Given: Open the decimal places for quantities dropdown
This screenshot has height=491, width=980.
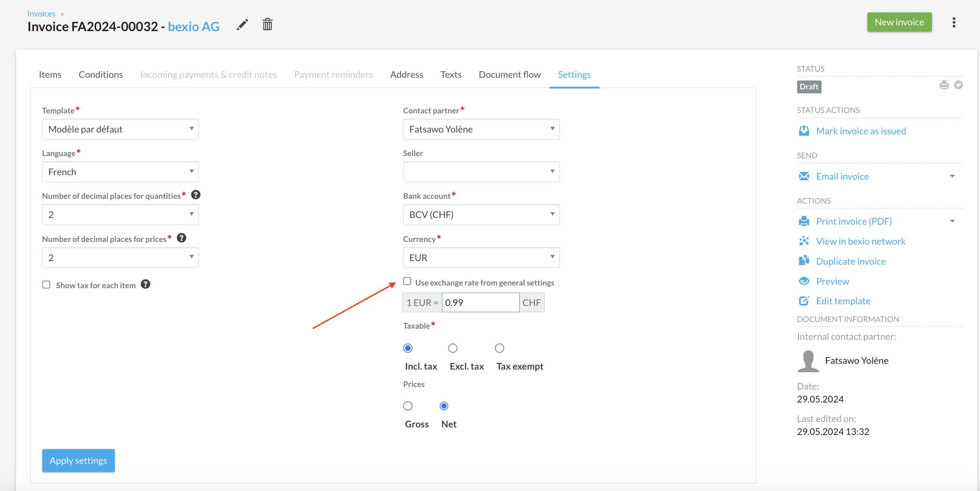Looking at the screenshot, I should pyautogui.click(x=121, y=214).
